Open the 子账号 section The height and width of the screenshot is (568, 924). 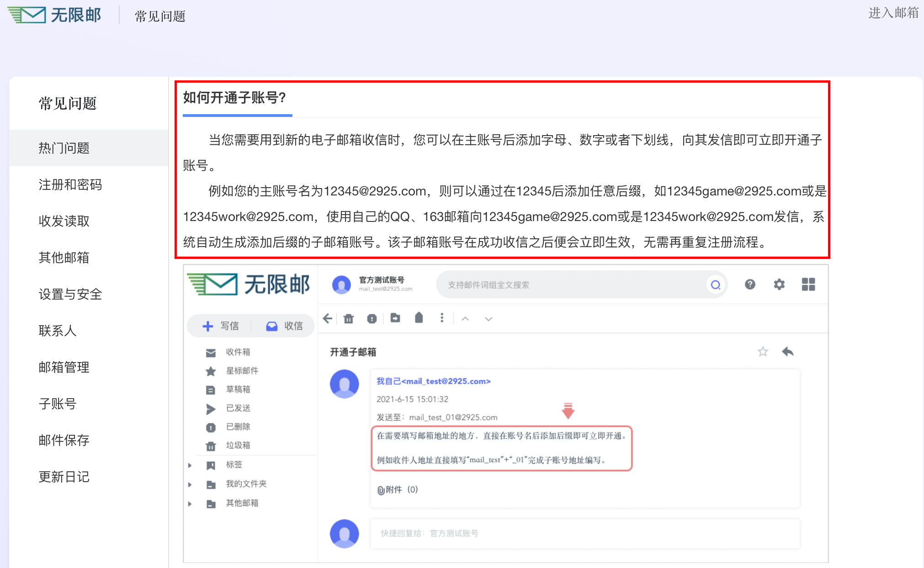pos(58,404)
